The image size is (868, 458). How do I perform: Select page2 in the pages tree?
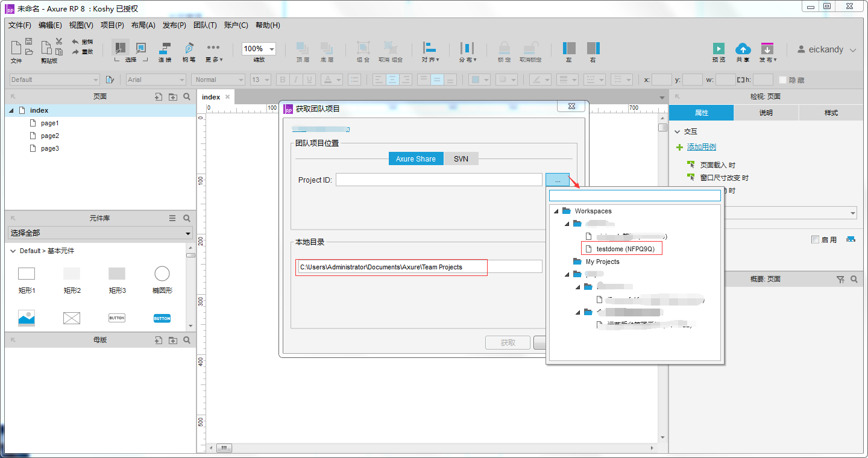tap(50, 136)
